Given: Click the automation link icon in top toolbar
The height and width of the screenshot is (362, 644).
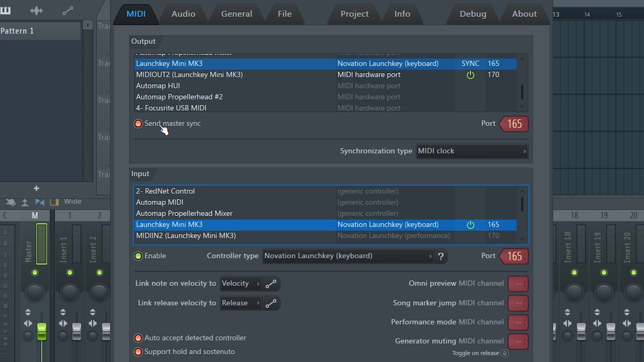Looking at the screenshot, I should click(68, 11).
